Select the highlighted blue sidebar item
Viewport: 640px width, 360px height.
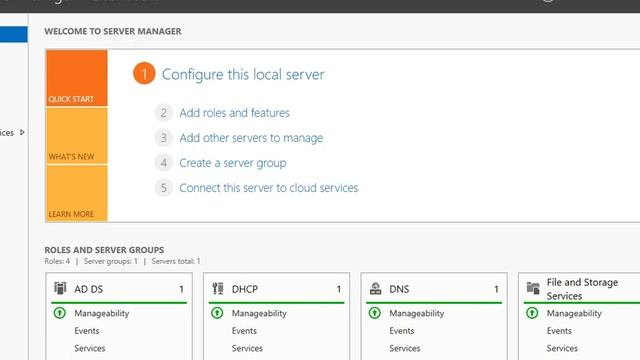click(13, 34)
